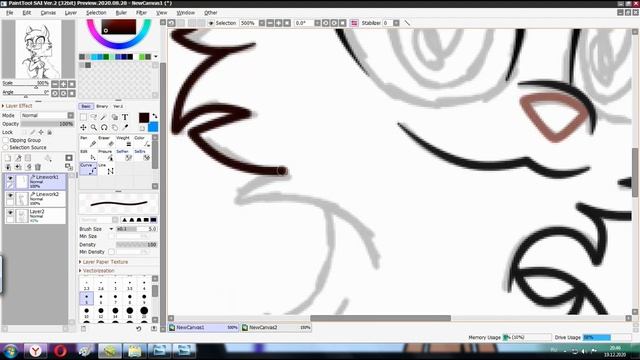Create a new layer
This screenshot has width=640, height=360.
click(x=8, y=158)
